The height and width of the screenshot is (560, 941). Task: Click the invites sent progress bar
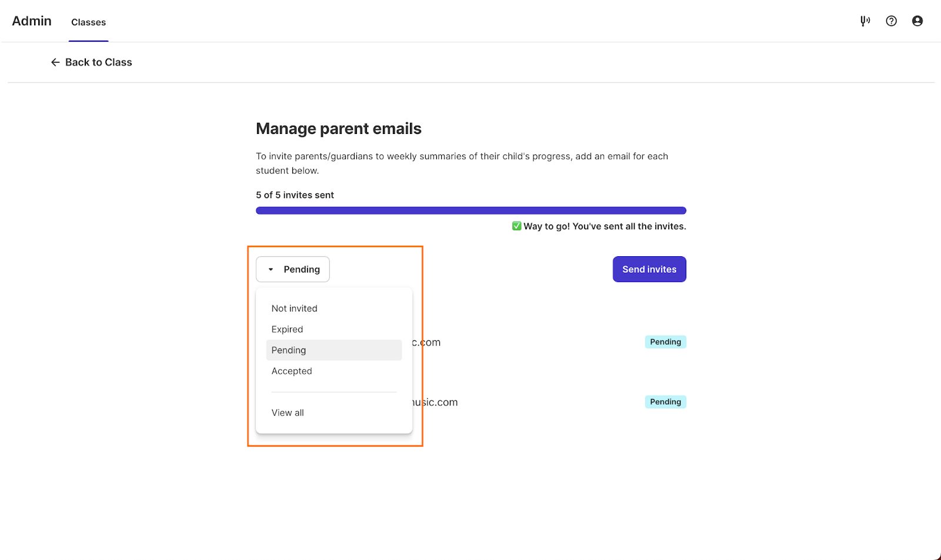tap(471, 210)
